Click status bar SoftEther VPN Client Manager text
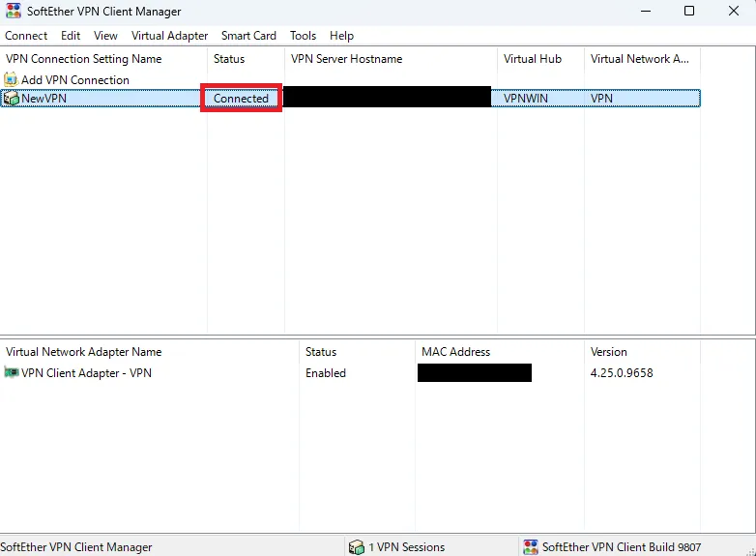The height and width of the screenshot is (556, 756). (x=76, y=547)
